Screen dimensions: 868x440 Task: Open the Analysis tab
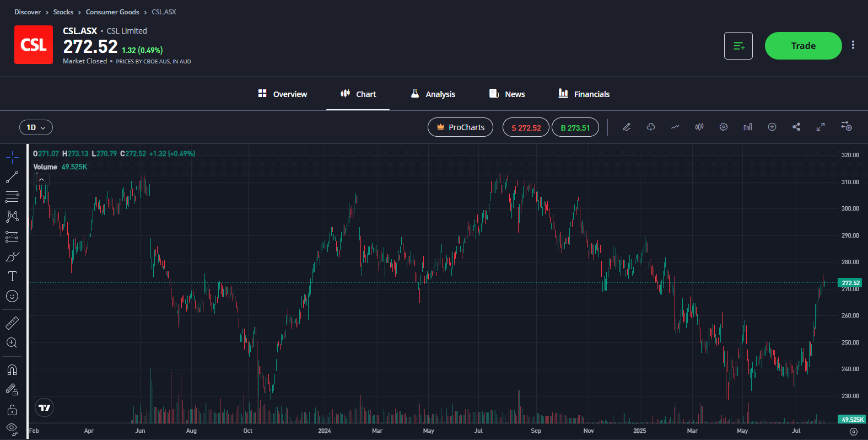click(x=433, y=94)
